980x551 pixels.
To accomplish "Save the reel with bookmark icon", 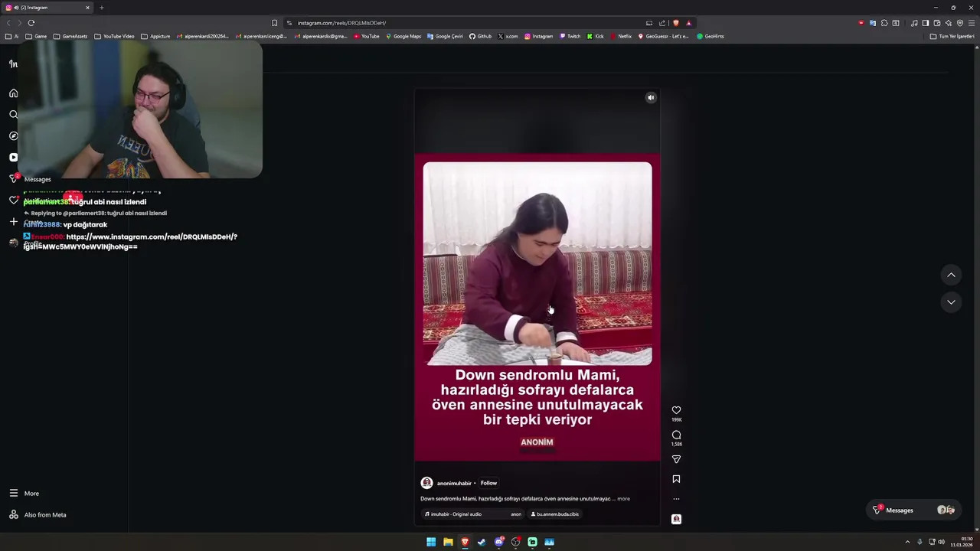I will click(x=676, y=479).
